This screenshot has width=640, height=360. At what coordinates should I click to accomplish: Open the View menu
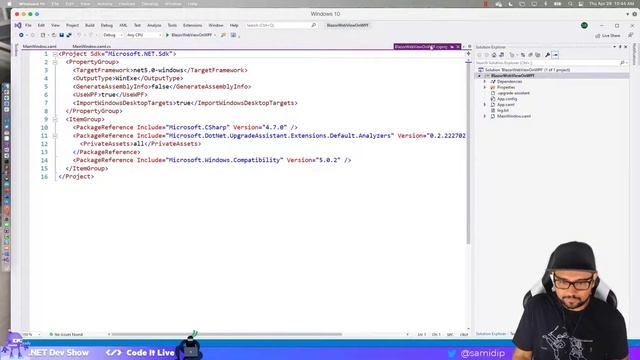click(55, 25)
